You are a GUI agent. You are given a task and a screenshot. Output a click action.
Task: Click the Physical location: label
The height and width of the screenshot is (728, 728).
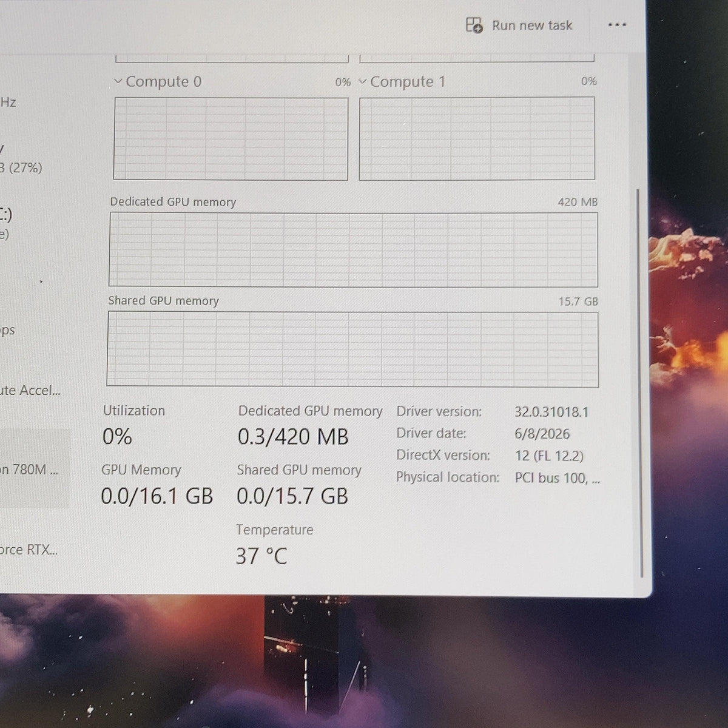click(448, 477)
